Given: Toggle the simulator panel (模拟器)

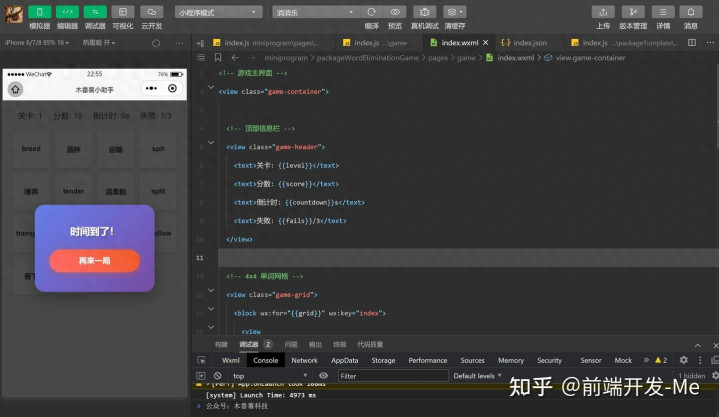Looking at the screenshot, I should [39, 11].
